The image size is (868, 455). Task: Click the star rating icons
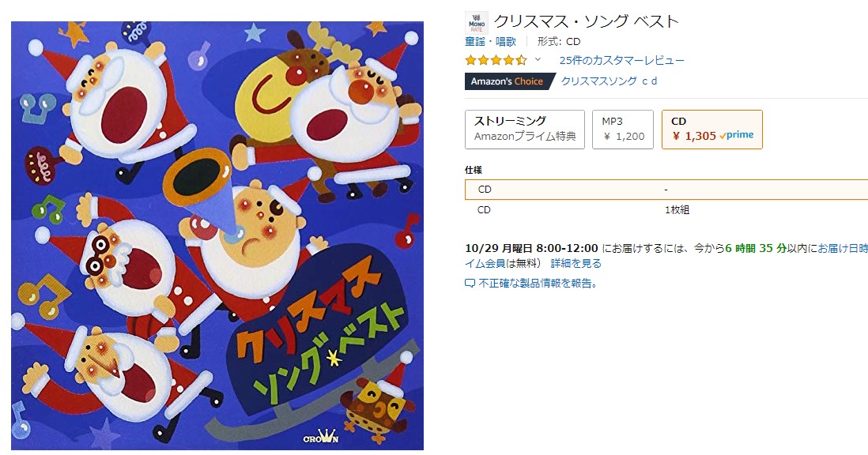(x=496, y=60)
